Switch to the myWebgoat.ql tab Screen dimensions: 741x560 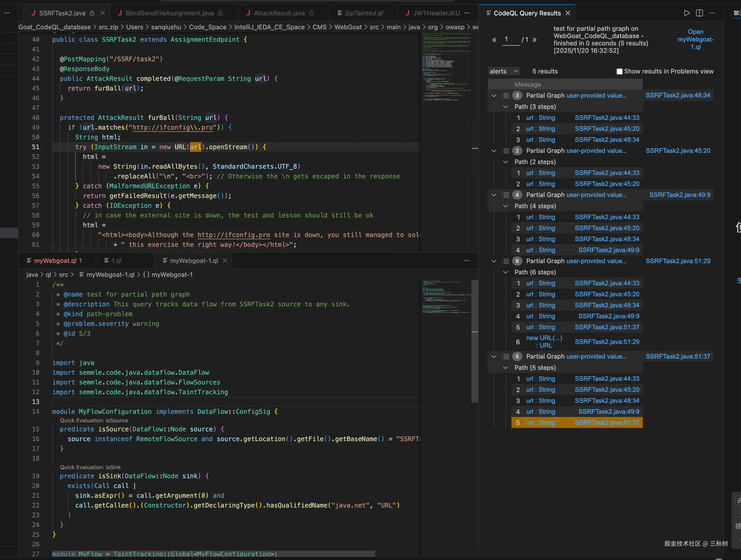click(x=55, y=260)
